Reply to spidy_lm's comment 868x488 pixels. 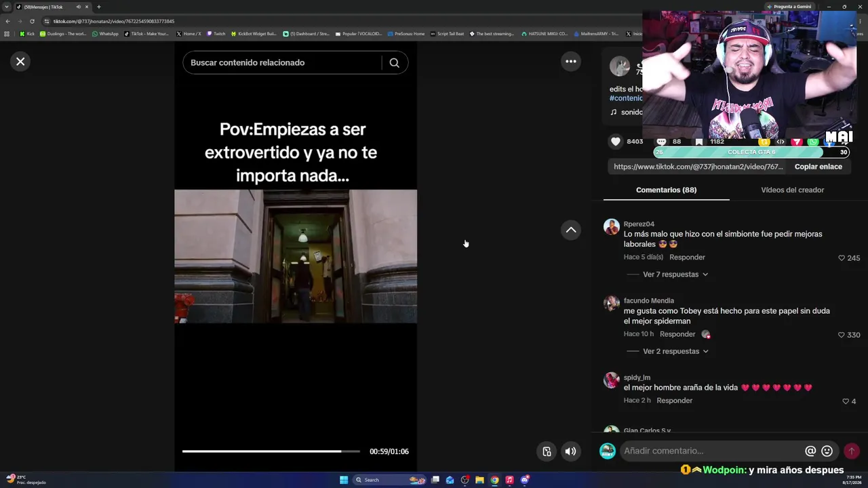(x=675, y=401)
